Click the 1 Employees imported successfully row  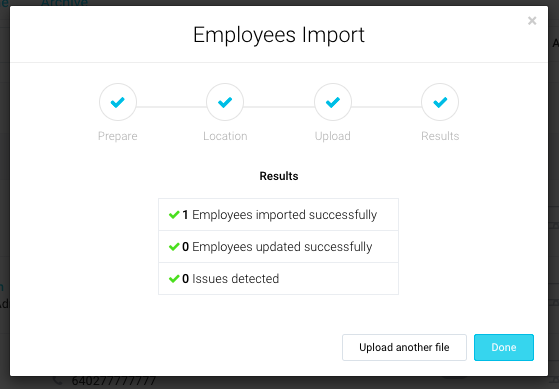point(278,215)
